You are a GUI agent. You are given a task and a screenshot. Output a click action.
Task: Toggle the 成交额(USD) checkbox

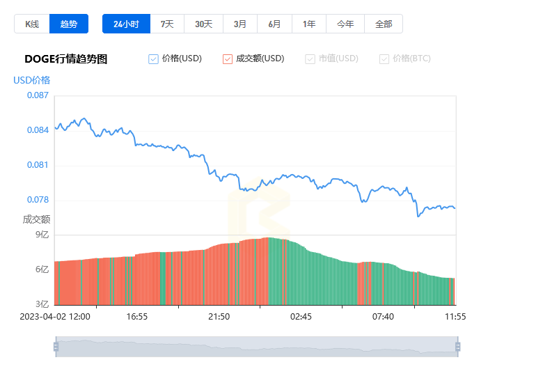point(228,59)
